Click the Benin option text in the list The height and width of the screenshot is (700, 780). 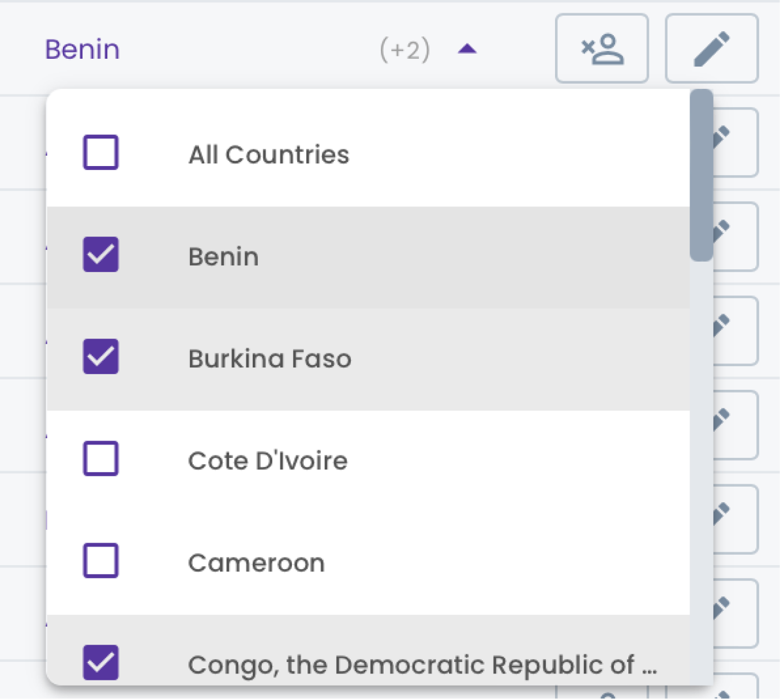pyautogui.click(x=223, y=257)
